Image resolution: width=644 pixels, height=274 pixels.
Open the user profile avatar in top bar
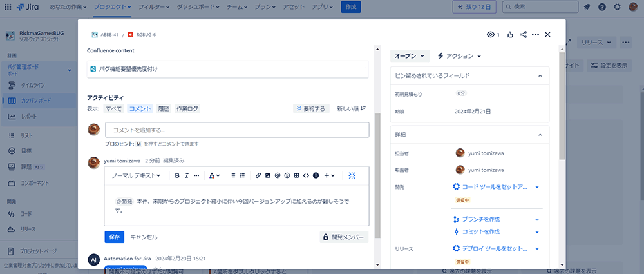pos(633,7)
